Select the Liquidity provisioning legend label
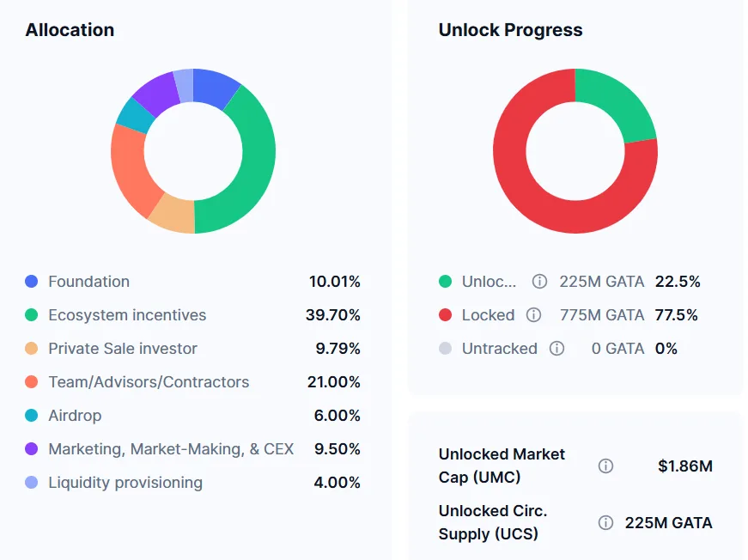The width and height of the screenshot is (748, 560). (125, 483)
